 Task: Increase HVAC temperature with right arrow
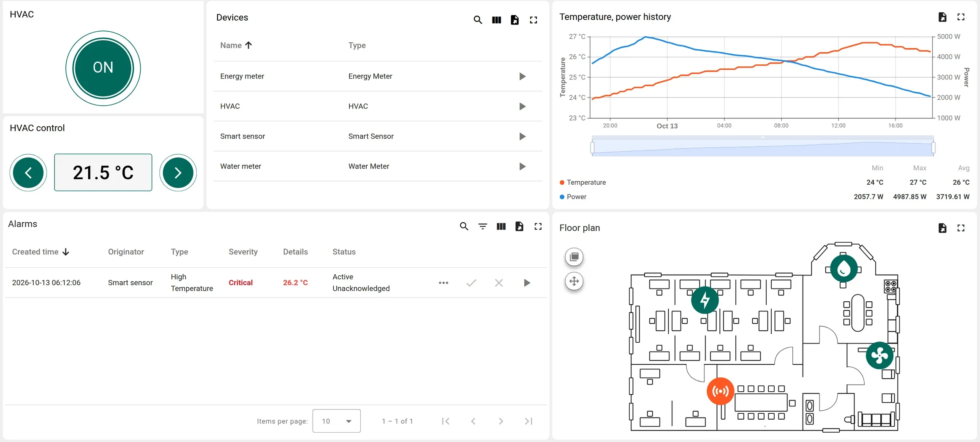[x=178, y=172]
